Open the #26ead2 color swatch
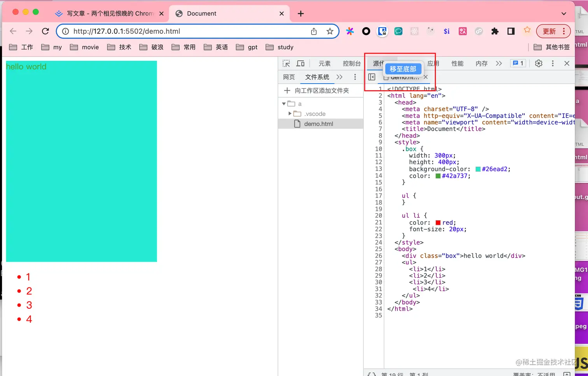Image resolution: width=588 pixels, height=376 pixels. (478, 169)
